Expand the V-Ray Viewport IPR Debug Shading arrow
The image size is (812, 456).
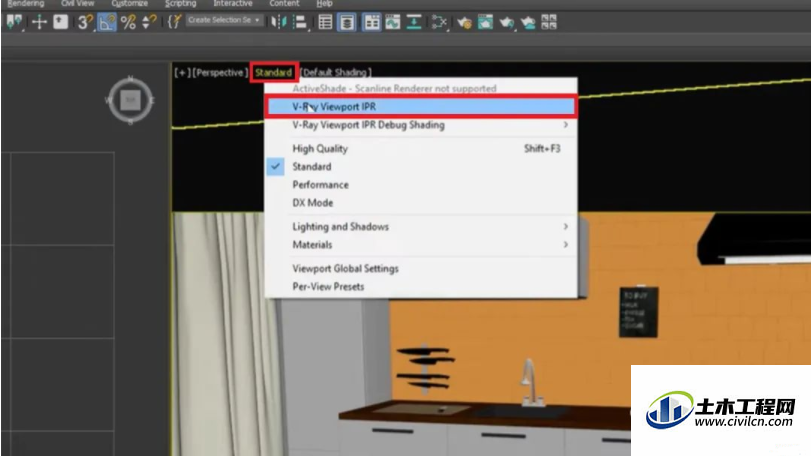tap(566, 125)
